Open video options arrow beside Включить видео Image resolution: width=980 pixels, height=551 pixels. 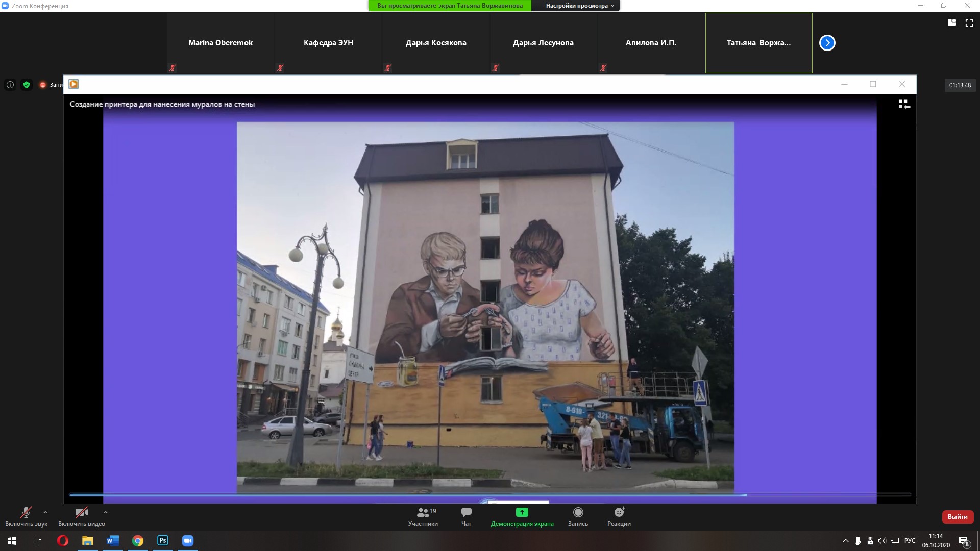(106, 512)
